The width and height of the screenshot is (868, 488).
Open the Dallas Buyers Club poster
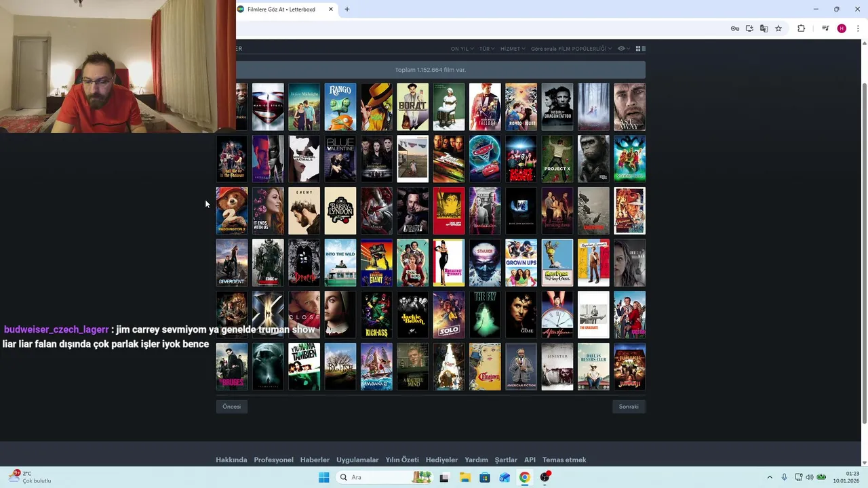(x=593, y=367)
